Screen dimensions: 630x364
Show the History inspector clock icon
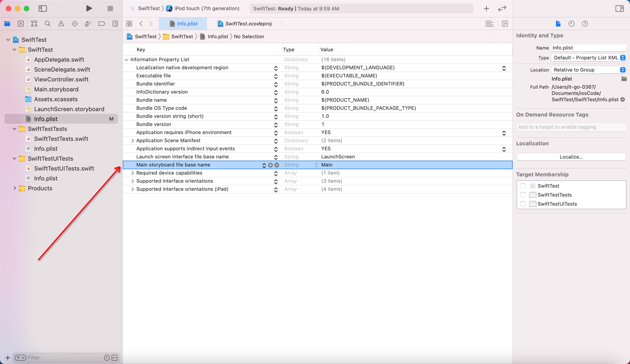click(571, 24)
